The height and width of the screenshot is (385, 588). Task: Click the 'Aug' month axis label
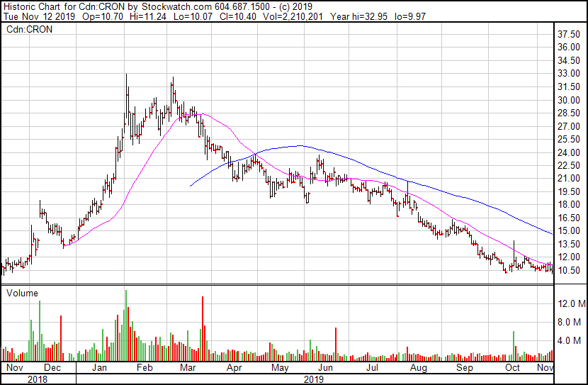tap(419, 367)
